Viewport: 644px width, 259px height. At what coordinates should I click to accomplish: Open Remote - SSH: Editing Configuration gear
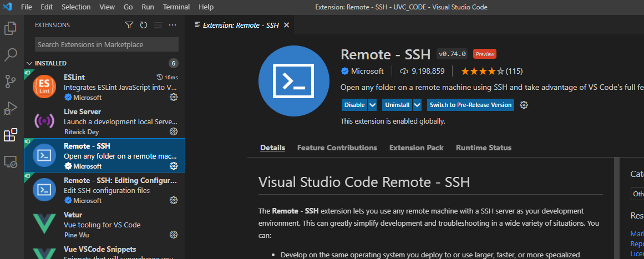coord(173,200)
